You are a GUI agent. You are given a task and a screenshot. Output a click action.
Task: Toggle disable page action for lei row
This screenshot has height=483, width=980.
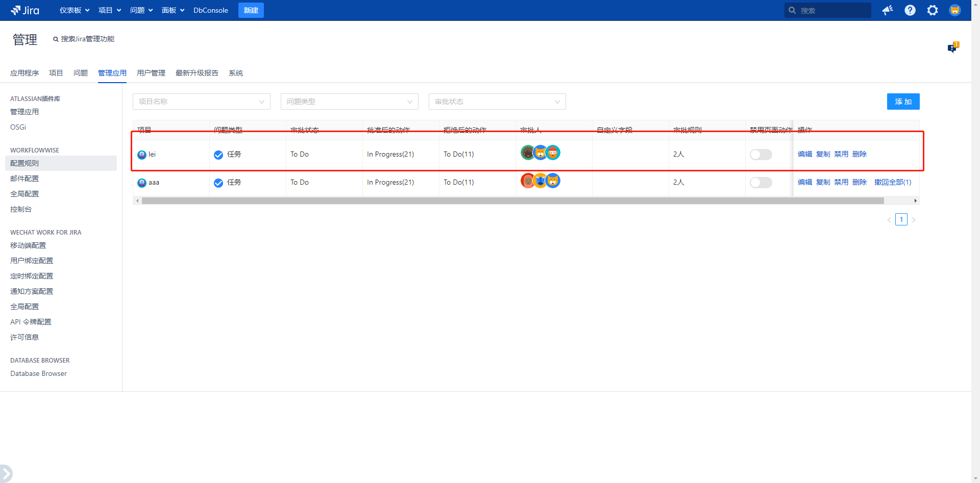click(761, 155)
